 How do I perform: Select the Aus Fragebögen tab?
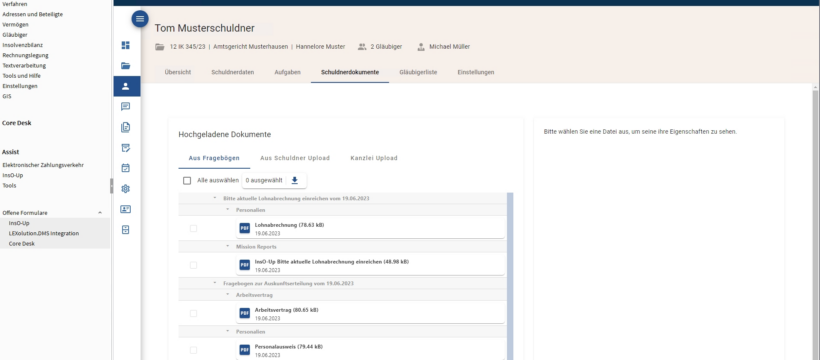(214, 158)
